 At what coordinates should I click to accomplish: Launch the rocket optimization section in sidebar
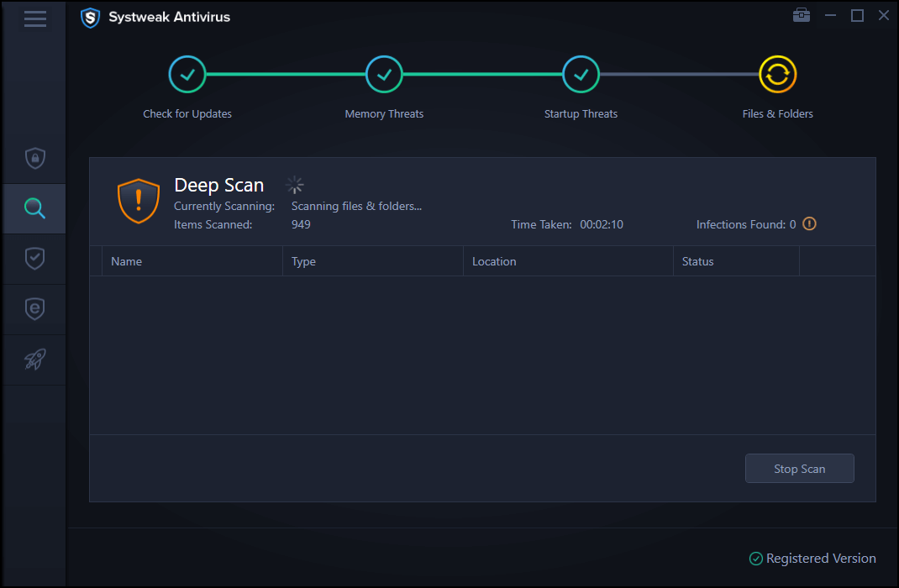tap(34, 360)
